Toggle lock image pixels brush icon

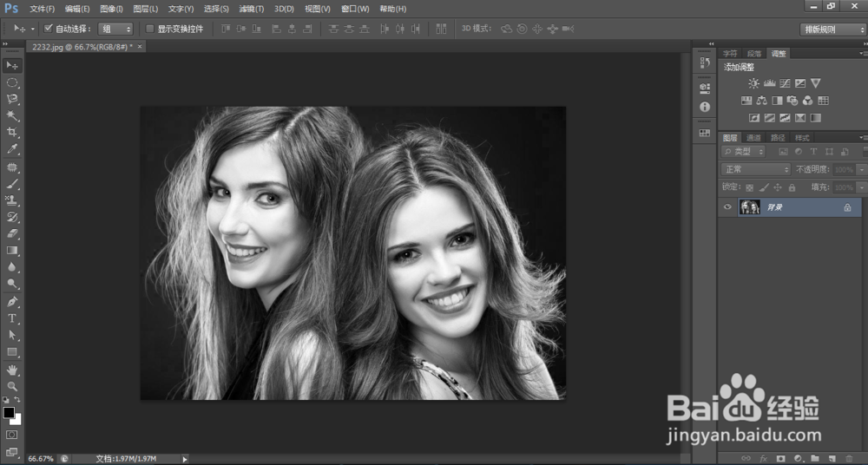764,187
